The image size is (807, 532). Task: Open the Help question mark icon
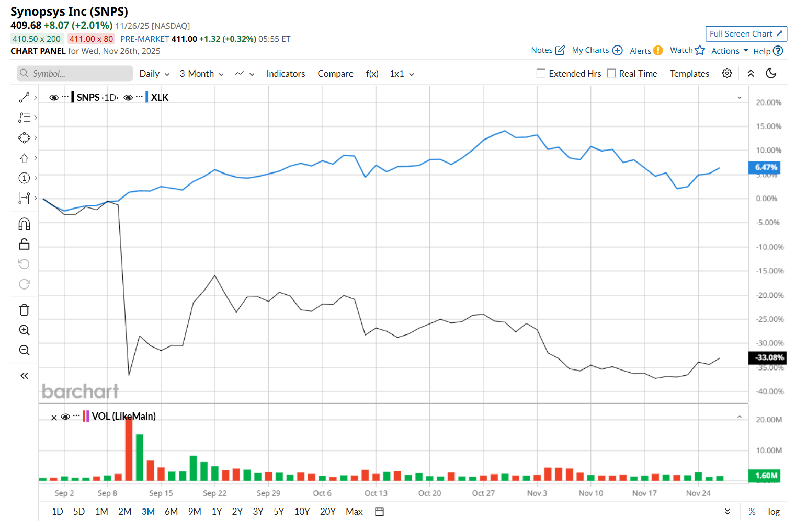[778, 51]
